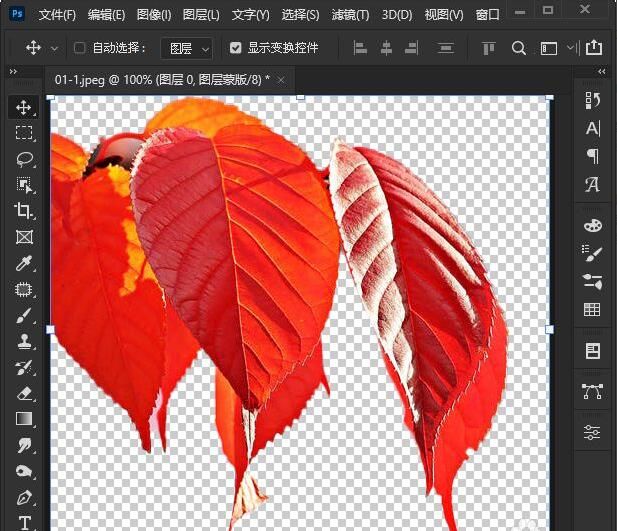Pick the Eyedropper tool

pyautogui.click(x=24, y=263)
